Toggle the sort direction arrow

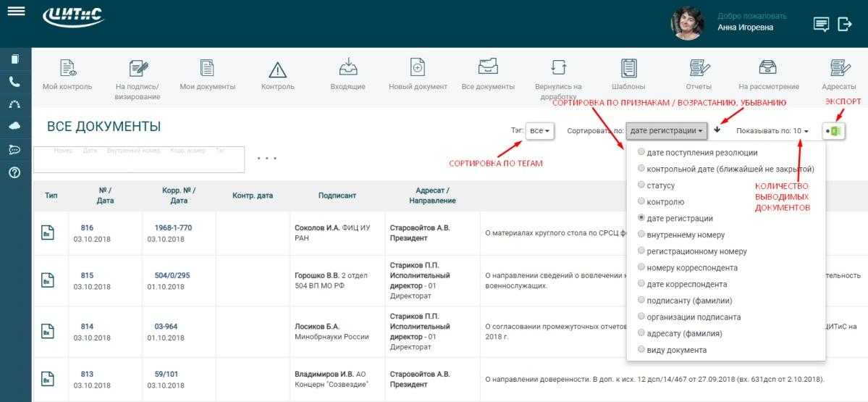(717, 130)
